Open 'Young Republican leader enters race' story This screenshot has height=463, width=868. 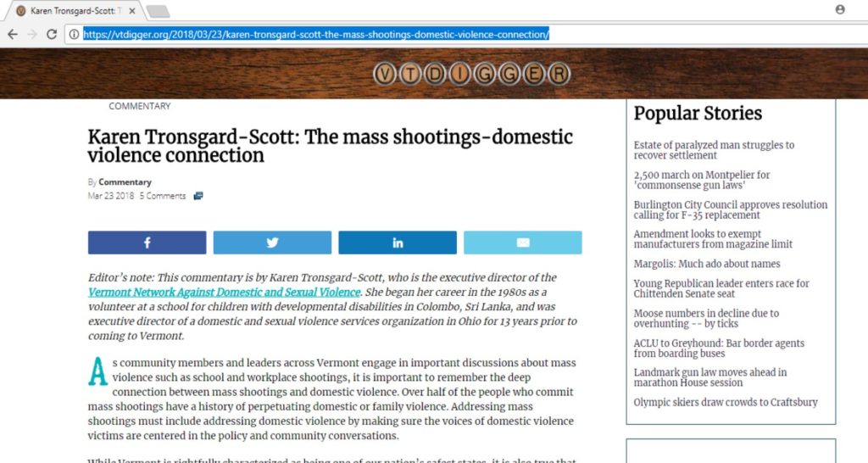point(721,288)
